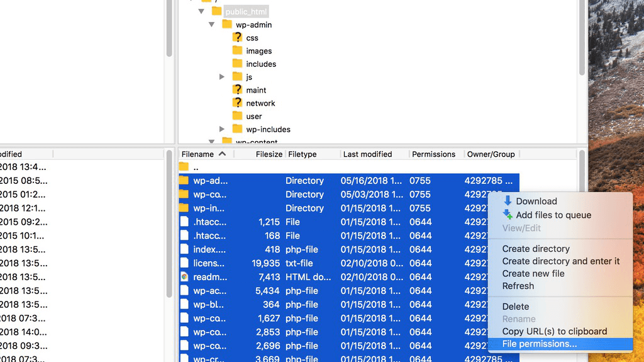Select the includes tree item
644x362 pixels.
pos(261,64)
